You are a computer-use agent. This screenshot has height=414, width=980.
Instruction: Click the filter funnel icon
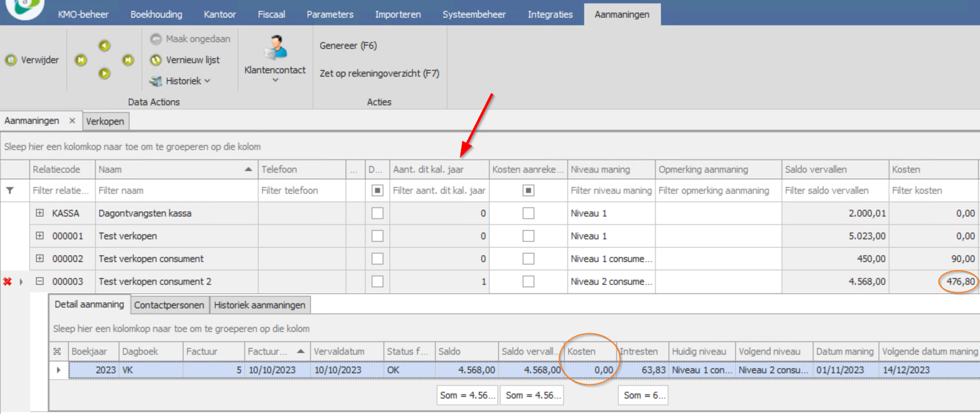tap(10, 190)
